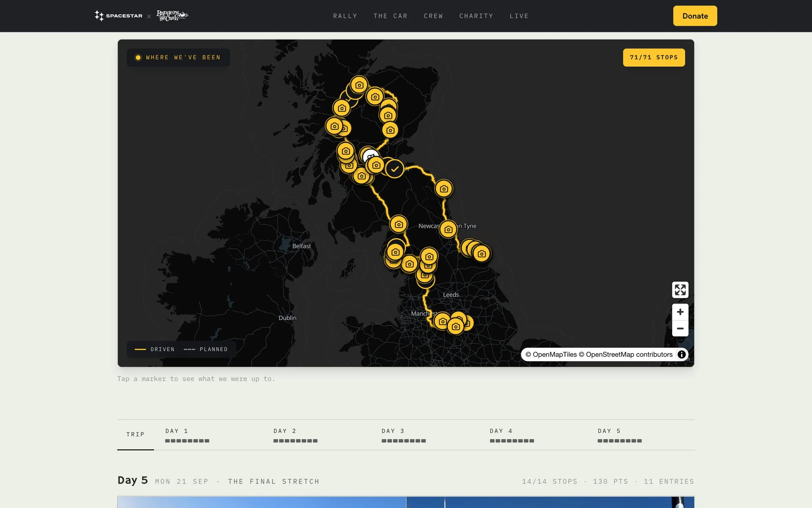Click the Day 5 heading

coord(133,480)
